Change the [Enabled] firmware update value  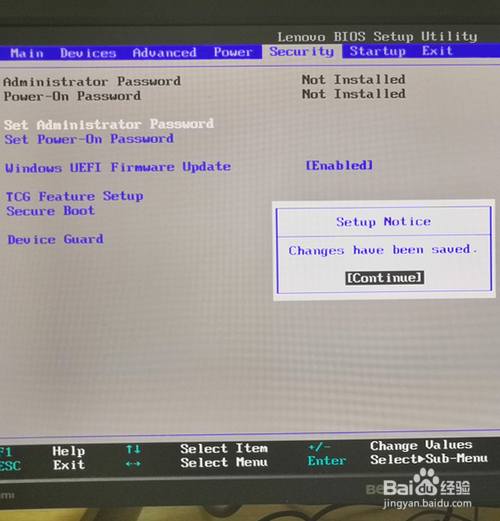pyautogui.click(x=339, y=165)
